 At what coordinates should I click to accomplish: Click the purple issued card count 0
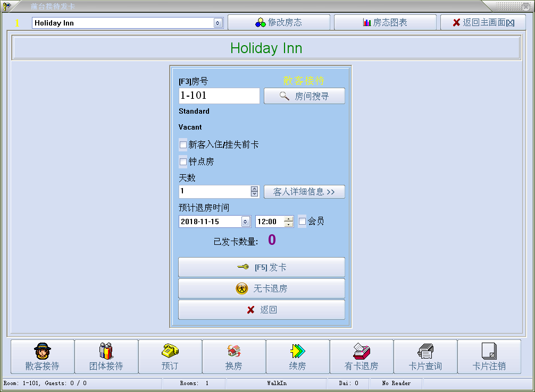(272, 240)
